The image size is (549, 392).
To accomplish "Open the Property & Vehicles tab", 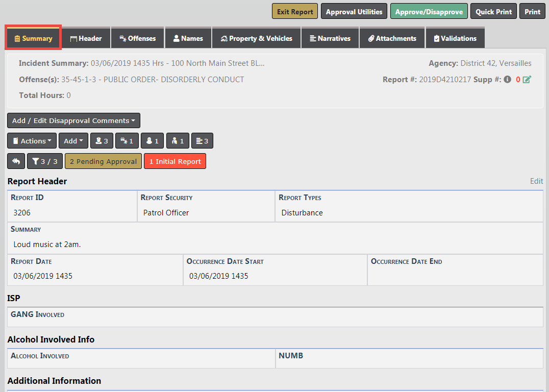I will point(256,38).
